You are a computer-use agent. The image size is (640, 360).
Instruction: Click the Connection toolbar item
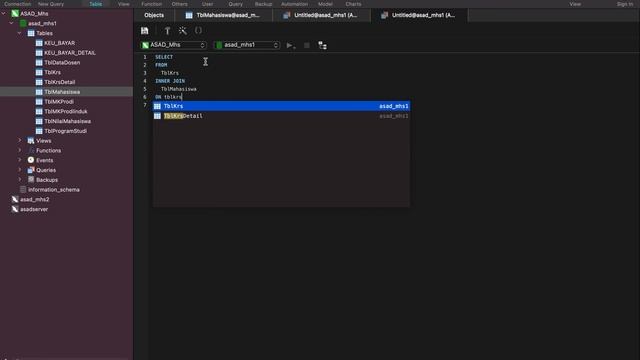(18, 4)
